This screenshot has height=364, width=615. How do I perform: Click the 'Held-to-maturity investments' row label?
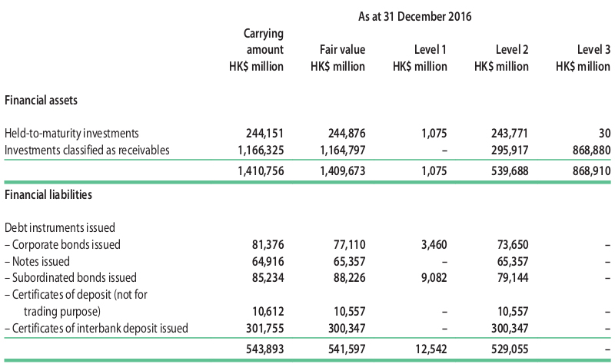(71, 133)
